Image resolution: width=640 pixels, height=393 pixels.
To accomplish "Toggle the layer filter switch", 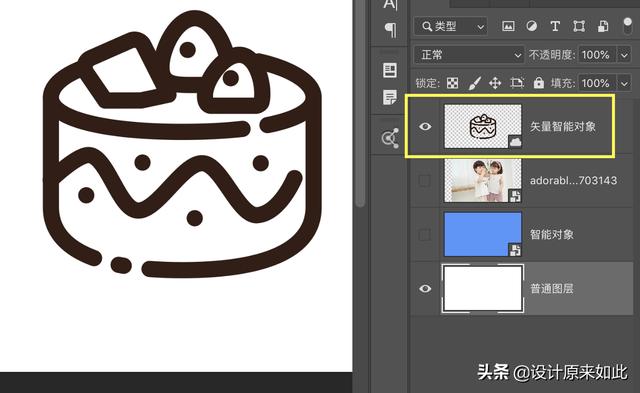I will (x=627, y=27).
